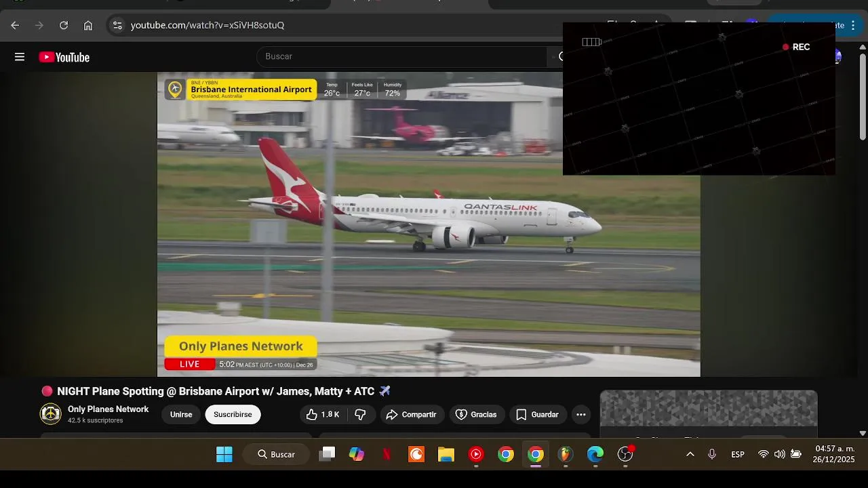Go to the YouTube home logo
Image resolution: width=868 pixels, height=488 pixels.
[x=64, y=57]
